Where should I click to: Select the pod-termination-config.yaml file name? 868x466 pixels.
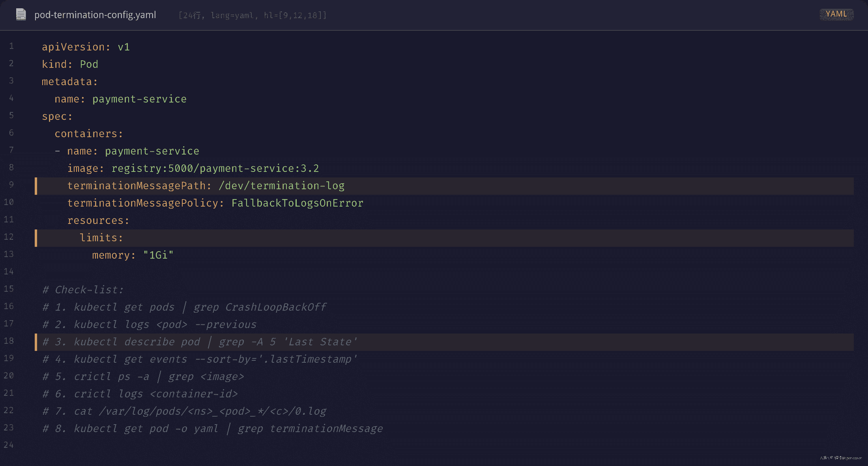pyautogui.click(x=95, y=15)
